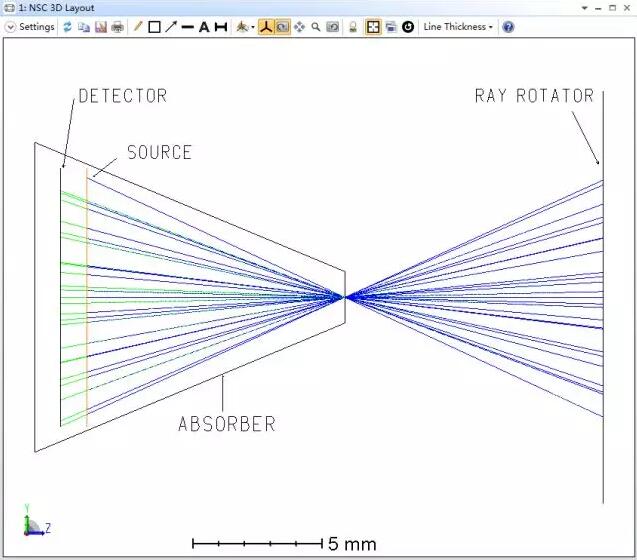This screenshot has width=637, height=560.
Task: Open the Line Thickness dropdown
Action: (457, 27)
